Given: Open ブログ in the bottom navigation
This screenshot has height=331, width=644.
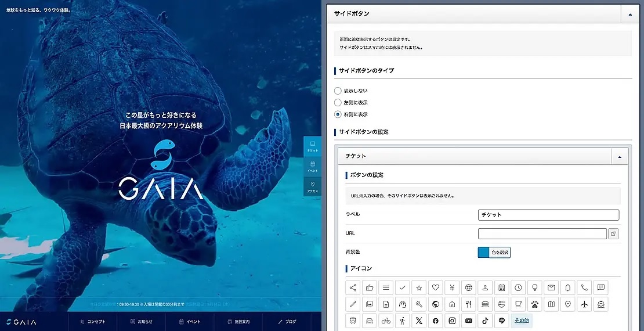Looking at the screenshot, I should tap(287, 322).
